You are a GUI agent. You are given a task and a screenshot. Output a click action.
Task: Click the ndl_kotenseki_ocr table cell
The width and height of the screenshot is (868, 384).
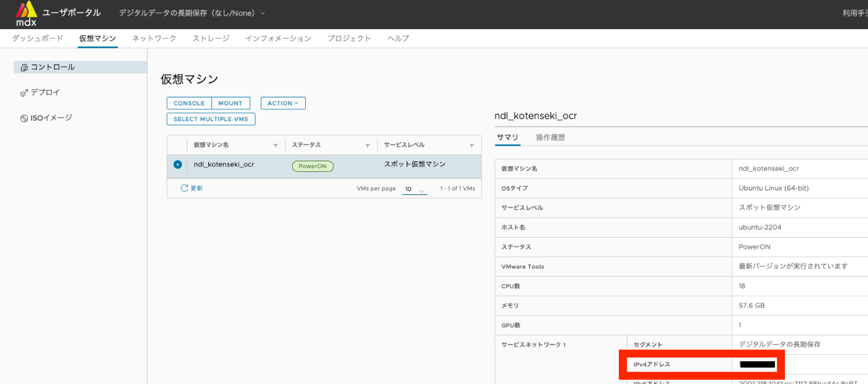[224, 164]
